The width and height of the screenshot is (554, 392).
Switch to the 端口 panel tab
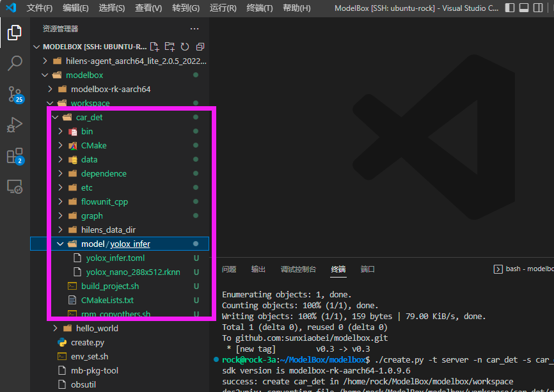pos(367,269)
